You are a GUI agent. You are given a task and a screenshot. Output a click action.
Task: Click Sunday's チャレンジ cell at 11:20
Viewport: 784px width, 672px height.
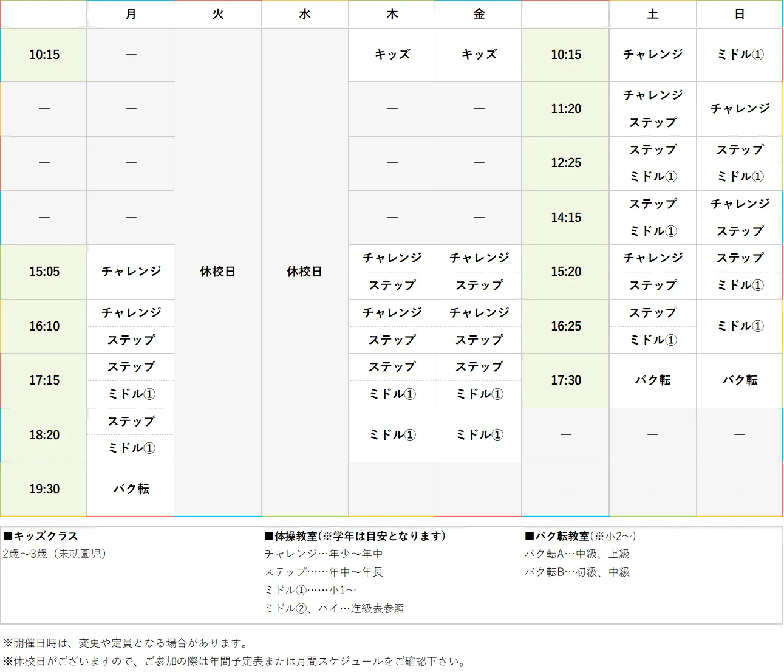[738, 109]
